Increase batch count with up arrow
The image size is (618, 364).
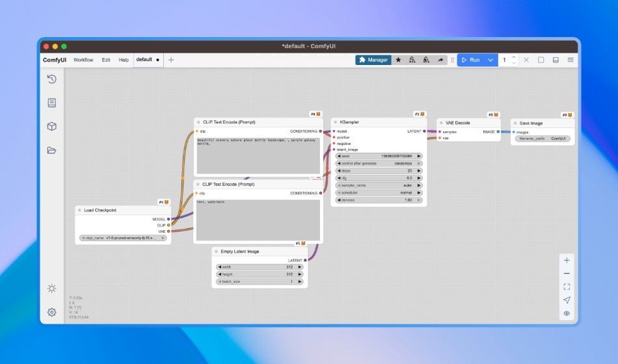click(x=513, y=57)
